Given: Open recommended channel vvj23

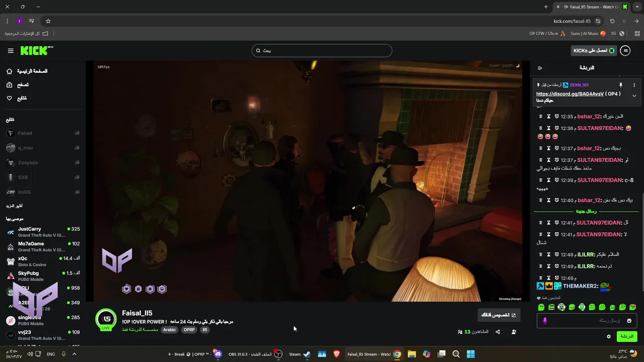Looking at the screenshot, I should (43, 335).
